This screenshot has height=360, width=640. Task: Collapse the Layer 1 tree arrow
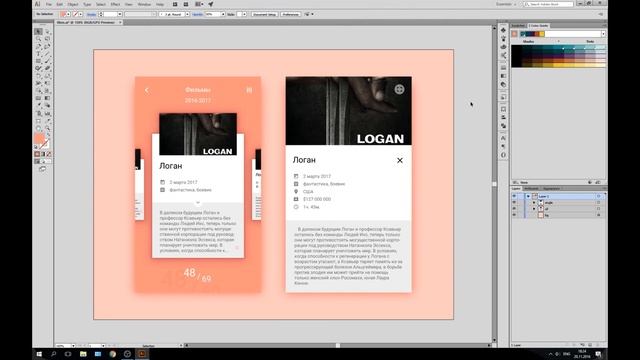(528, 196)
